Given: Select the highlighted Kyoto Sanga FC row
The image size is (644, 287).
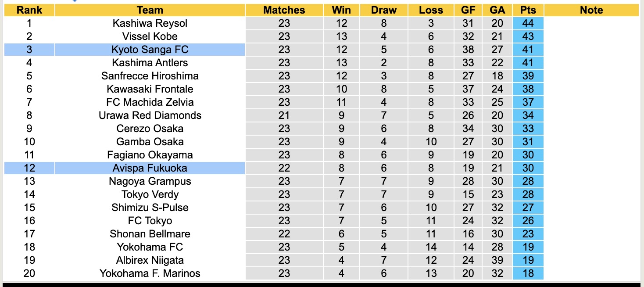Looking at the screenshot, I should (150, 50).
